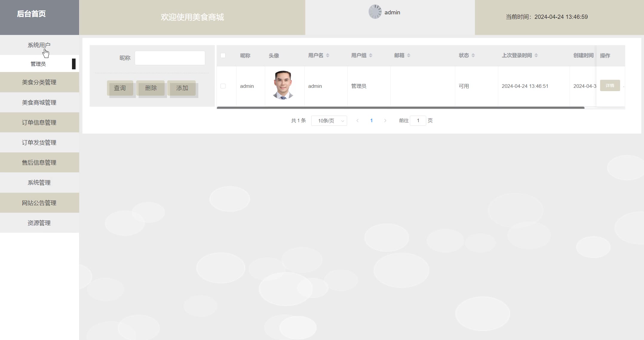The image size is (644, 340).
Task: Click the 昵称 search input field
Action: (170, 58)
